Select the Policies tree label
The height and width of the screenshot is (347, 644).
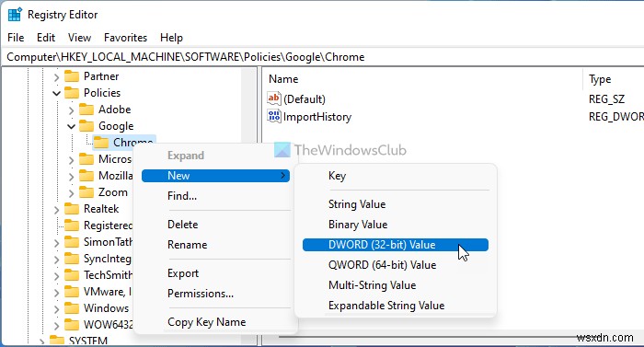click(x=102, y=93)
